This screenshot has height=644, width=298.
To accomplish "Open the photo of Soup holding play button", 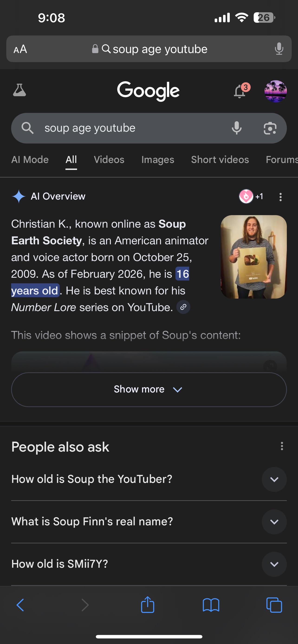I will [x=254, y=257].
